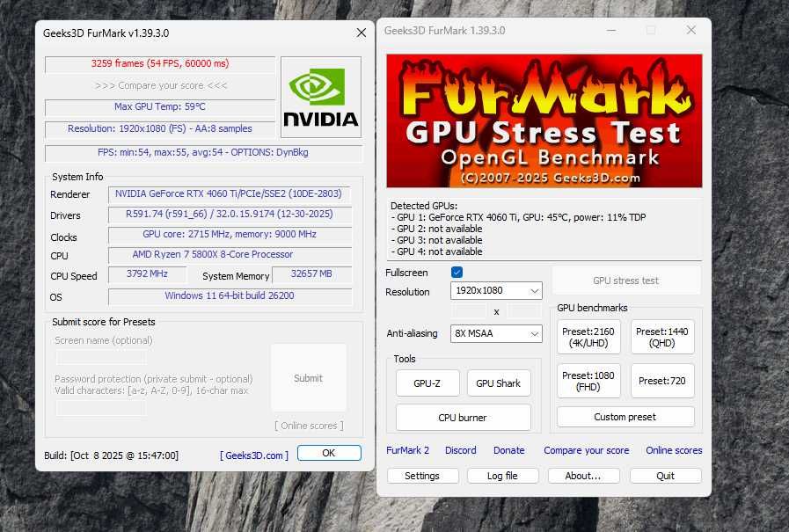Open the FurMark 2 link
Viewport: 789px width, 532px height.
click(407, 450)
